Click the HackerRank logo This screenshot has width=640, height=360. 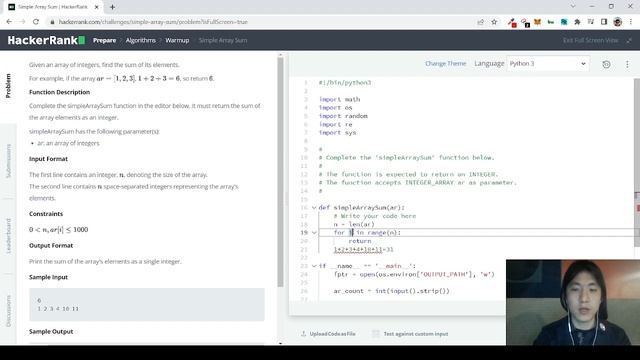click(x=46, y=40)
